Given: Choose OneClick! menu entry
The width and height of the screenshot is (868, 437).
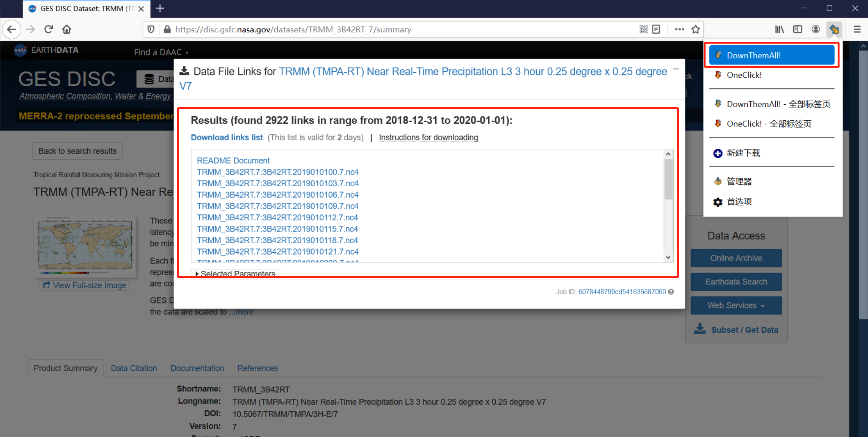Looking at the screenshot, I should pyautogui.click(x=744, y=75).
